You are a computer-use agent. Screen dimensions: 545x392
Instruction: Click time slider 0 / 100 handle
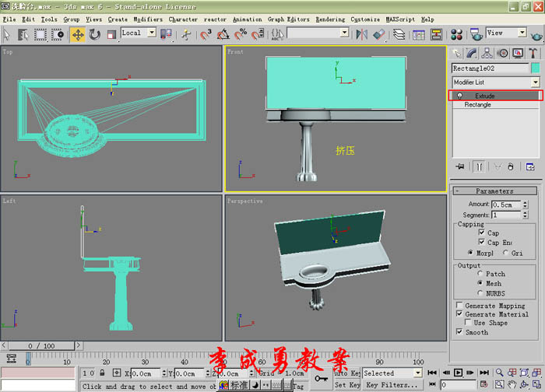tap(42, 346)
